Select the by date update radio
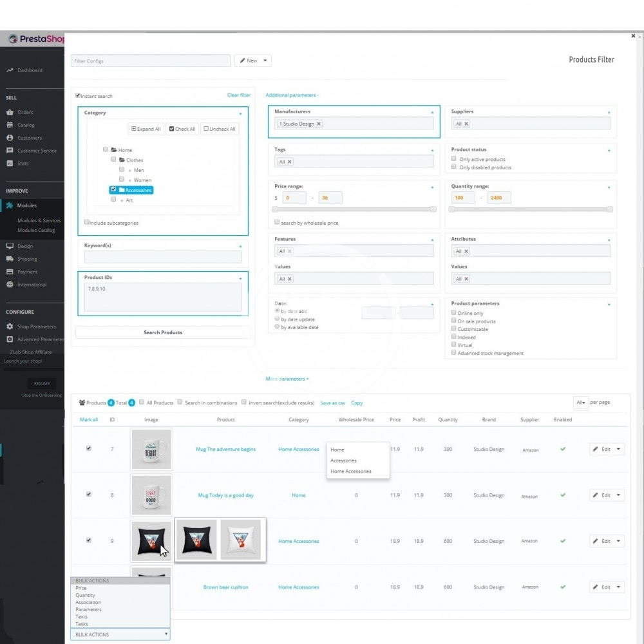Viewport: 644px width, 644px height. pyautogui.click(x=277, y=319)
